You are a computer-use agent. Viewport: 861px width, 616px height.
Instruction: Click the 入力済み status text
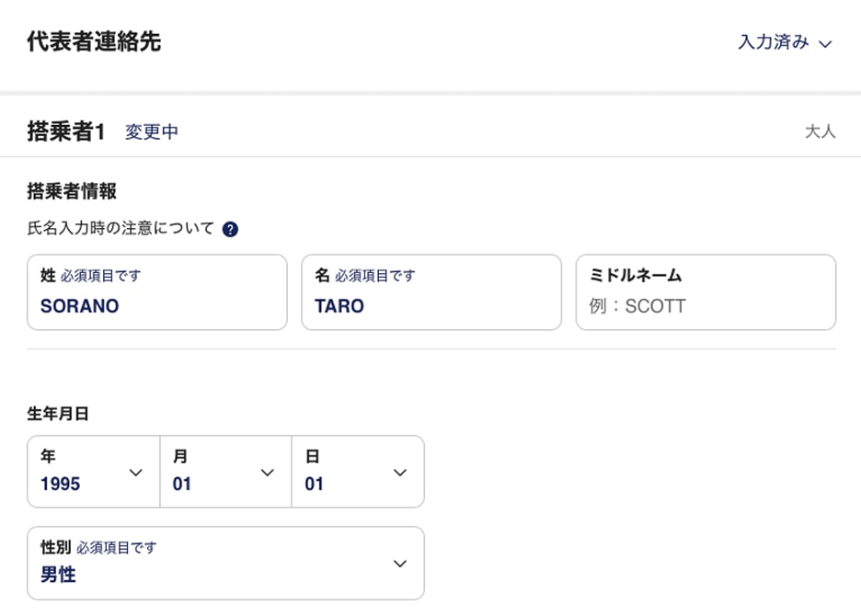773,42
